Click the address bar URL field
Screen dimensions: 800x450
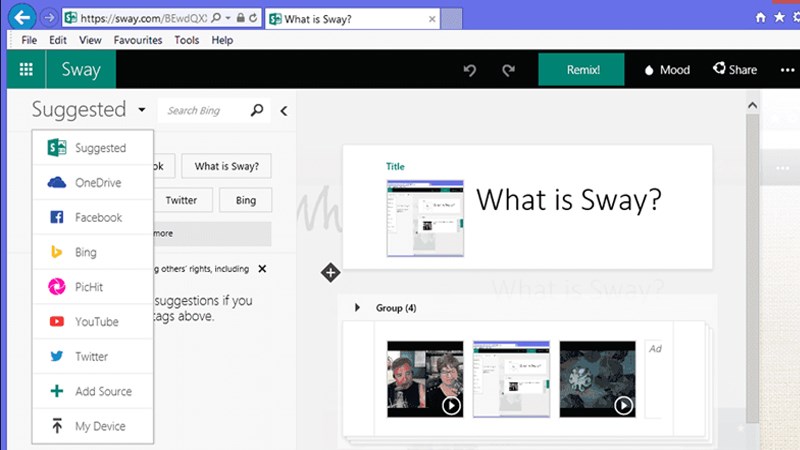(143, 18)
